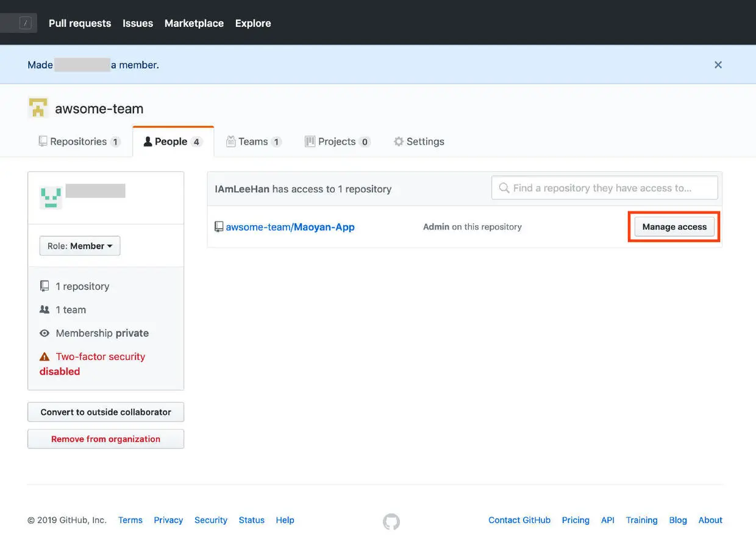The image size is (756, 537).
Task: Open the Projects tab
Action: coord(337,142)
